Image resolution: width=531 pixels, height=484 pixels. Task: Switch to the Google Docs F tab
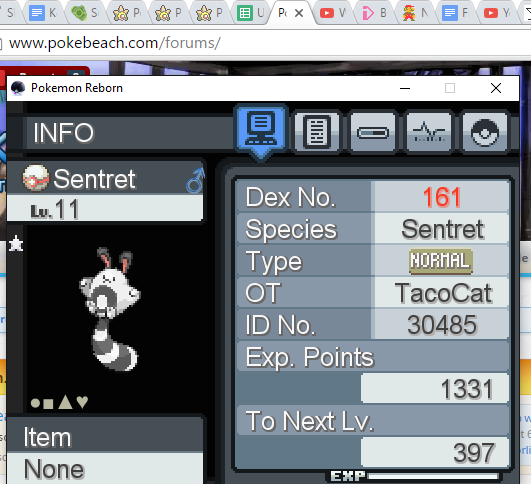[456, 13]
